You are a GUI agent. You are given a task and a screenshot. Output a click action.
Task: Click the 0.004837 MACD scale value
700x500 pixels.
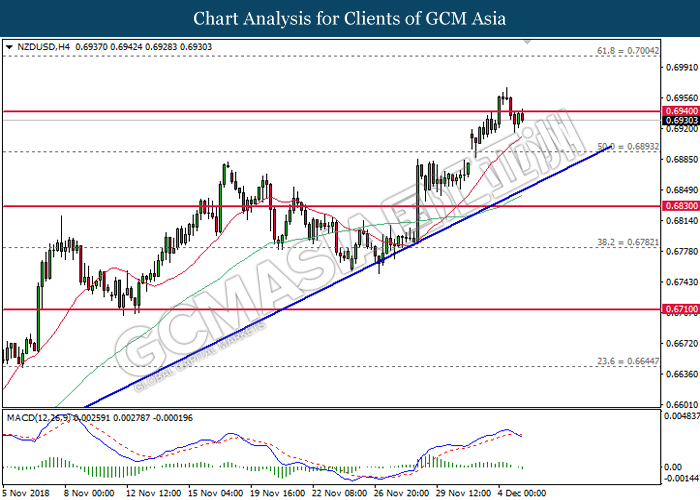(680, 415)
